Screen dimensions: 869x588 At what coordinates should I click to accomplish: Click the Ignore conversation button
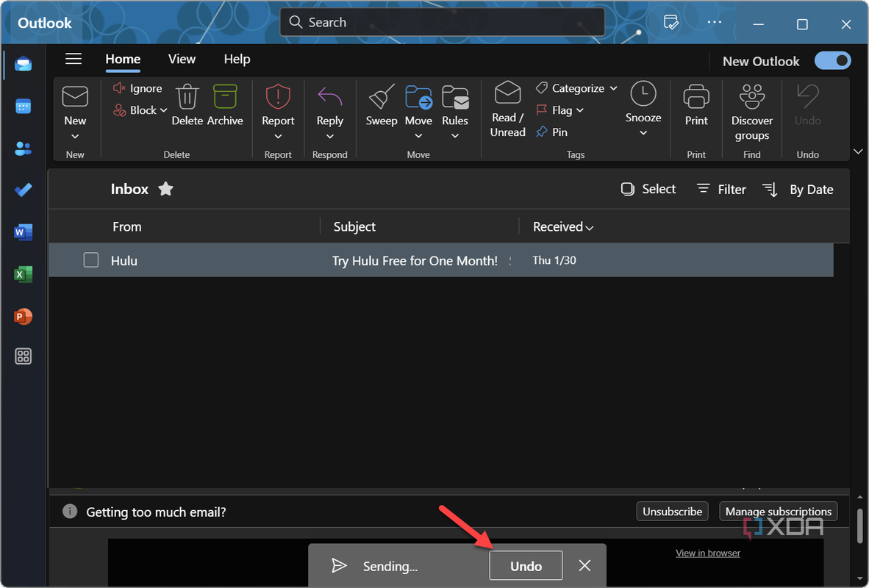coord(137,88)
